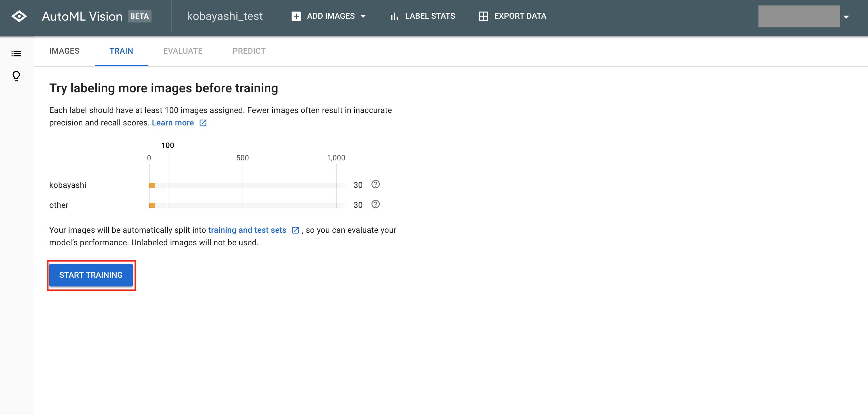Viewport: 868px width, 415px height.
Task: Click the kobayashi label orange bar
Action: 152,185
